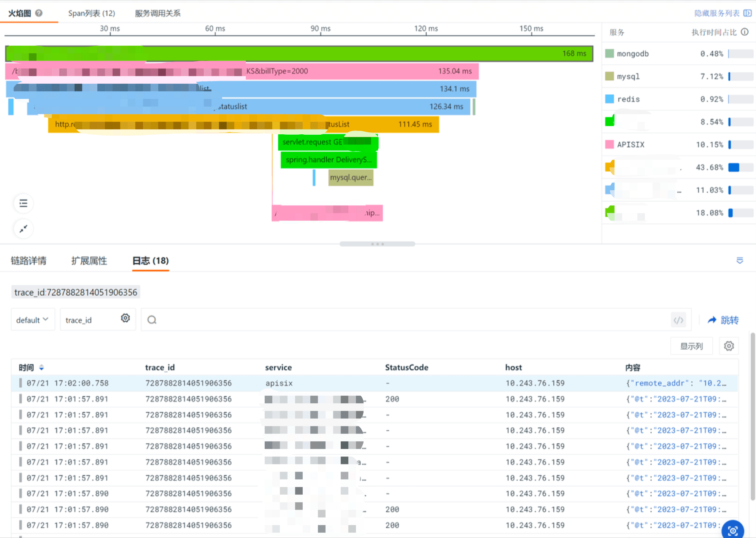Click the panel resize handle with three dots
756x538 pixels.
[377, 244]
